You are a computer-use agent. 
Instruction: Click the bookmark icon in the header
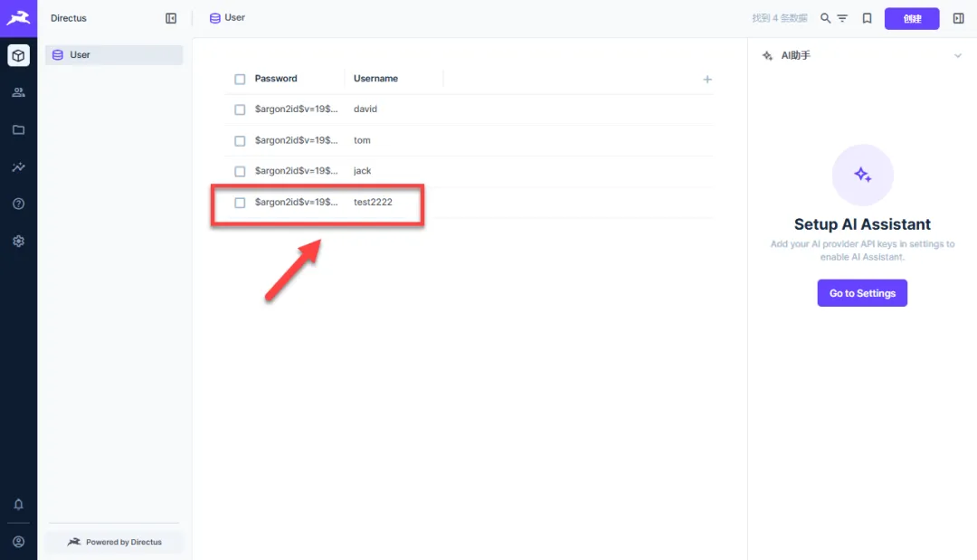click(x=867, y=18)
